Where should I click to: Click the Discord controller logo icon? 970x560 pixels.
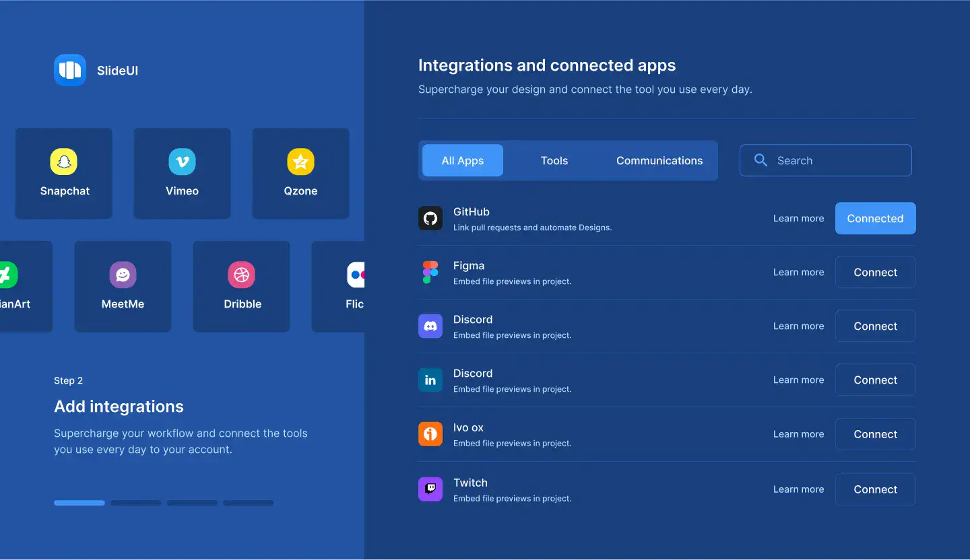430,326
